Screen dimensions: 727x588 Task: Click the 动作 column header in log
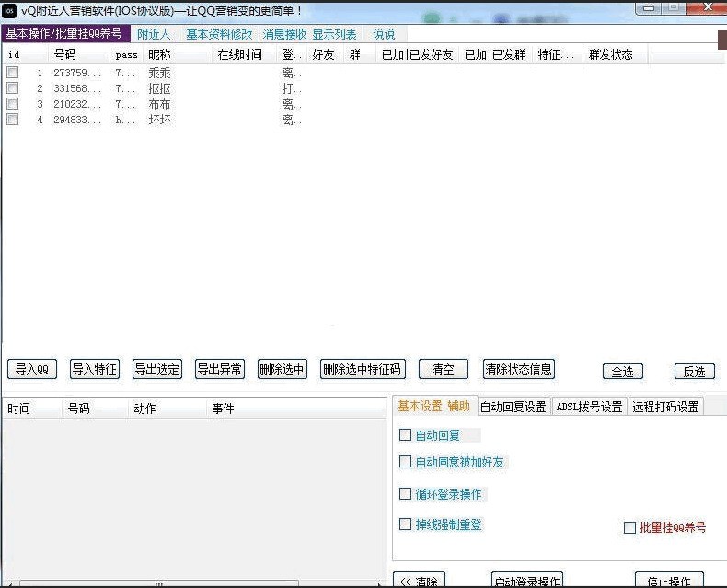(167, 409)
